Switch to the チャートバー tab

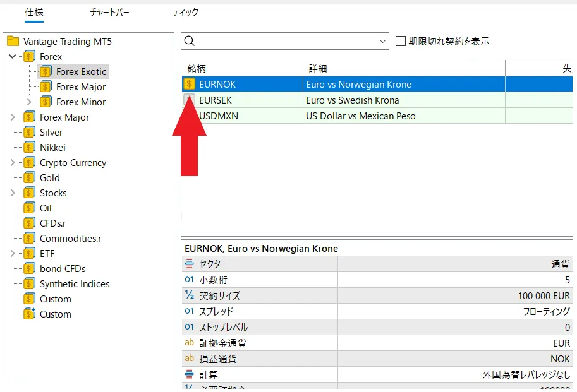(x=109, y=13)
